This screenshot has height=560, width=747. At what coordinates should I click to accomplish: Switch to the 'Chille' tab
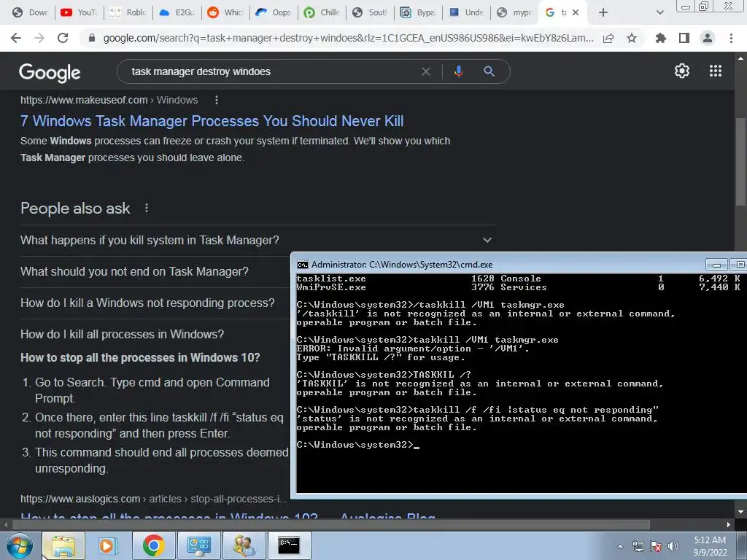tap(322, 12)
